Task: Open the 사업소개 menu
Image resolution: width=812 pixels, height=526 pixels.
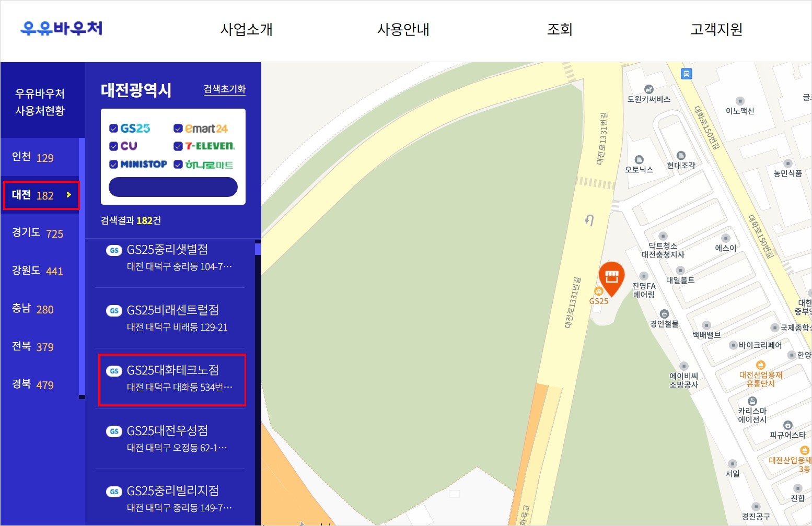Action: [x=246, y=29]
